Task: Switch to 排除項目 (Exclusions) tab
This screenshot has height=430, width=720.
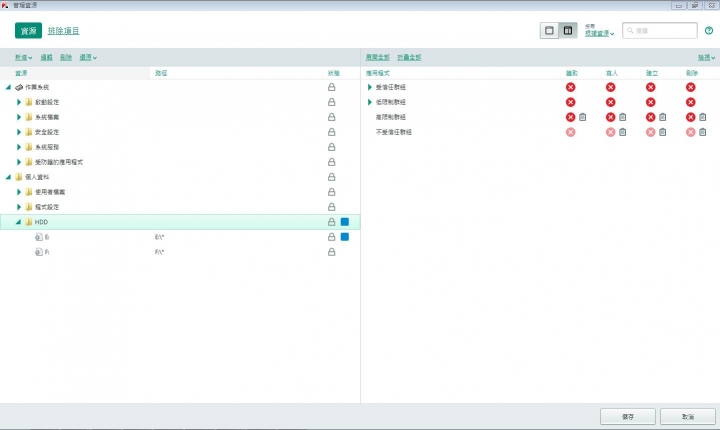Action: tap(63, 31)
